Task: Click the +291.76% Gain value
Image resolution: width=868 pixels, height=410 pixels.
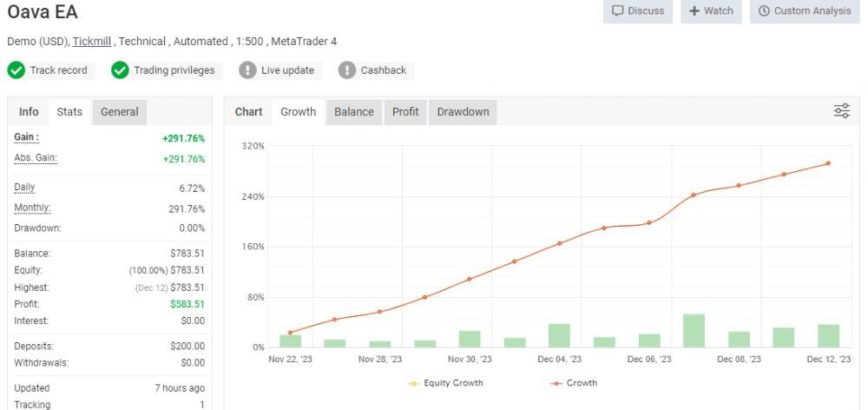Action: pyautogui.click(x=183, y=138)
